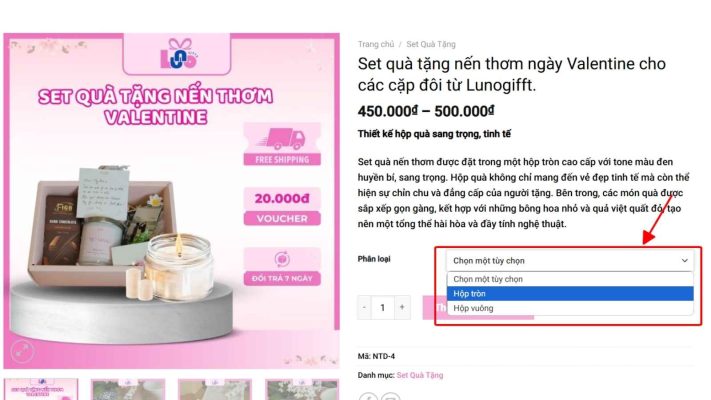Increase quantity with the plus button
This screenshot has width=711, height=400.
pos(402,307)
